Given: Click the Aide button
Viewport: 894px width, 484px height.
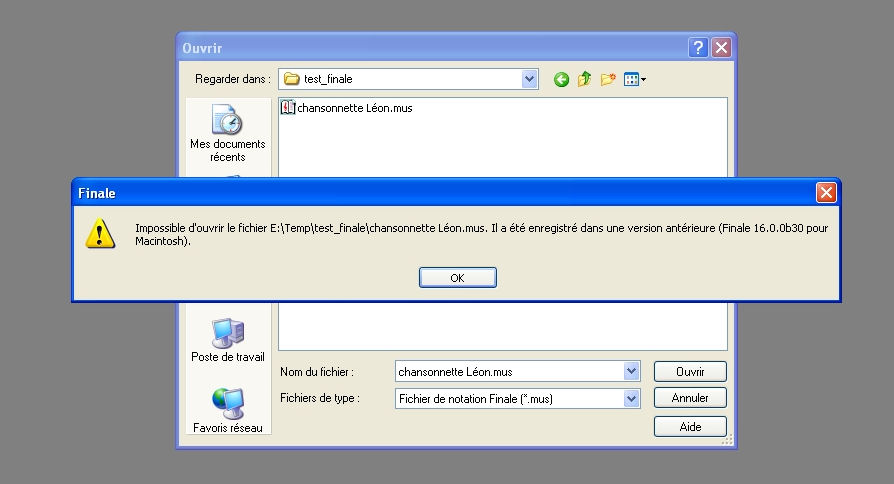Looking at the screenshot, I should point(689,426).
